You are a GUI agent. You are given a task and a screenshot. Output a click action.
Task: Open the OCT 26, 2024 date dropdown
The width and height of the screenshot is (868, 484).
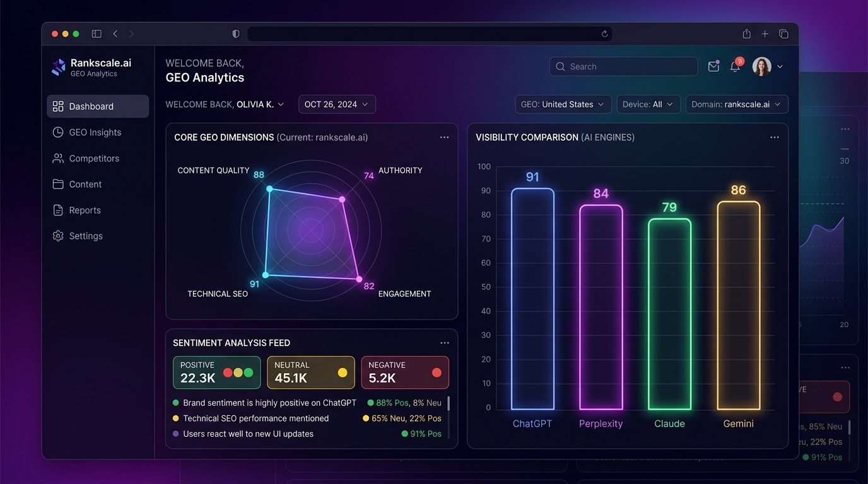coord(337,104)
